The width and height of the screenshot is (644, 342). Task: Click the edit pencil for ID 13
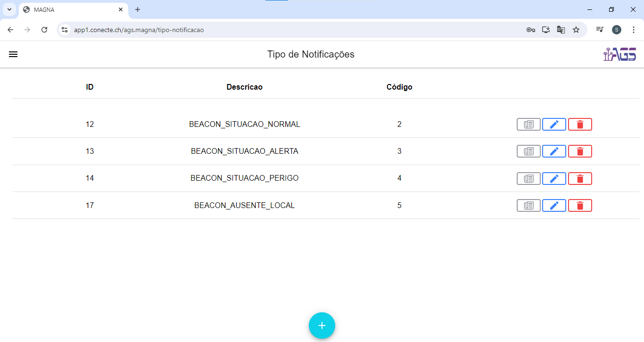(x=554, y=151)
